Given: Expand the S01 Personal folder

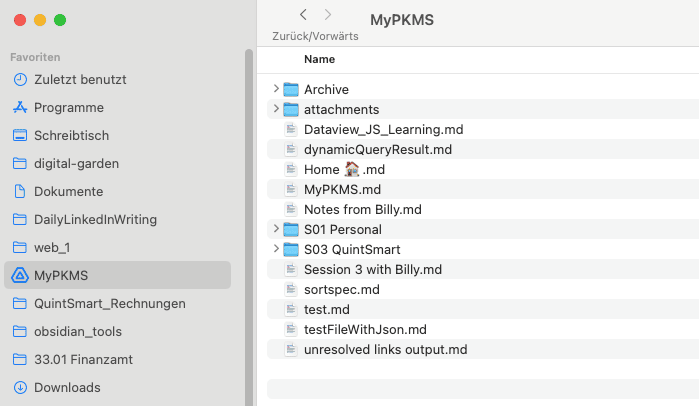Looking at the screenshot, I should 276,229.
